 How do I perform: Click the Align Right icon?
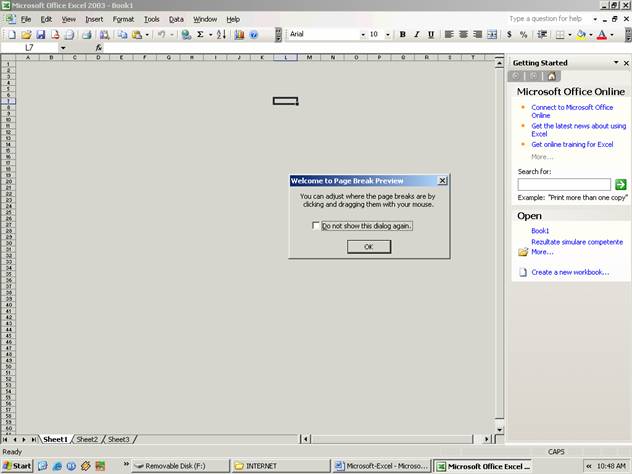point(477,35)
